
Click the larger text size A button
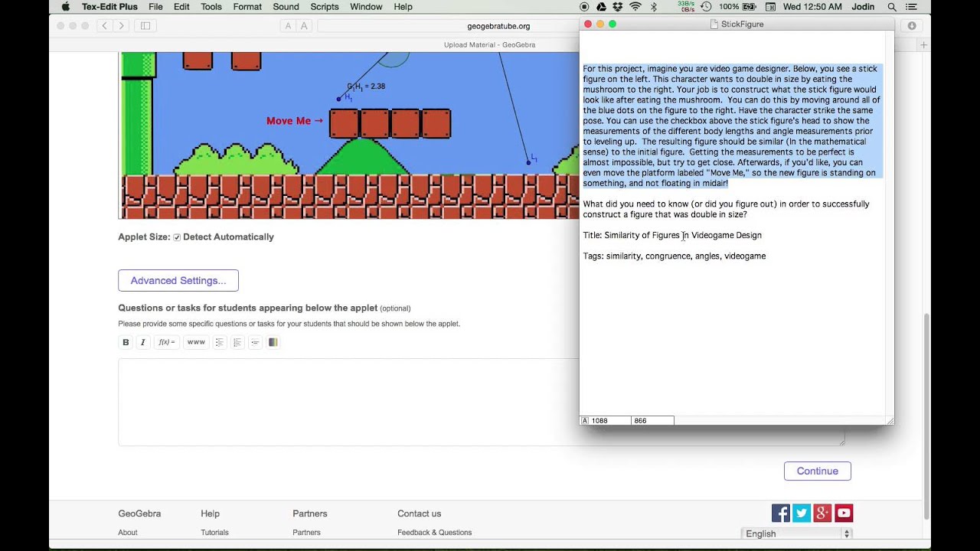(x=304, y=26)
